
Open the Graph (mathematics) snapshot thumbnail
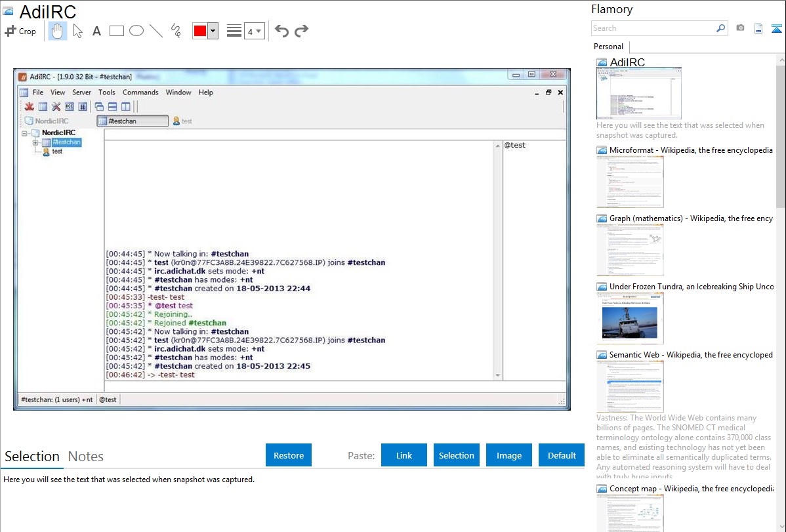click(630, 250)
